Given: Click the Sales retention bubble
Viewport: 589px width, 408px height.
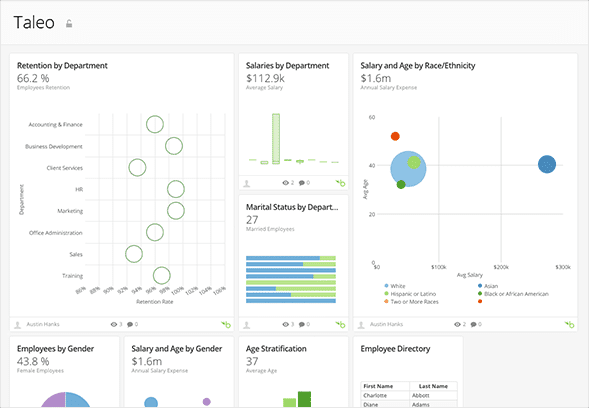Looking at the screenshot, I should click(x=134, y=254).
